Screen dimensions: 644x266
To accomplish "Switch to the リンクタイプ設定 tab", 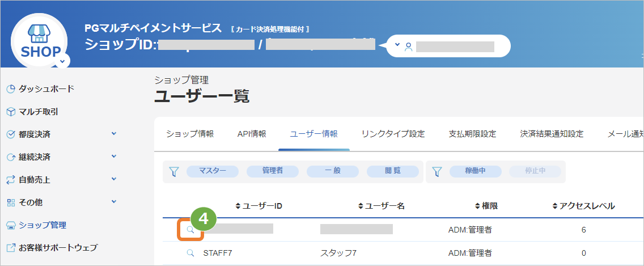I will click(393, 134).
